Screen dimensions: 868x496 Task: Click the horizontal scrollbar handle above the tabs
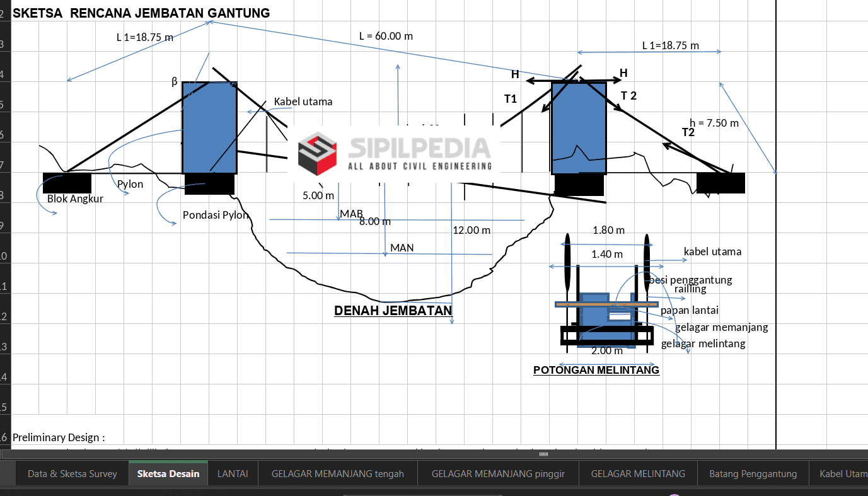pyautogui.click(x=542, y=454)
